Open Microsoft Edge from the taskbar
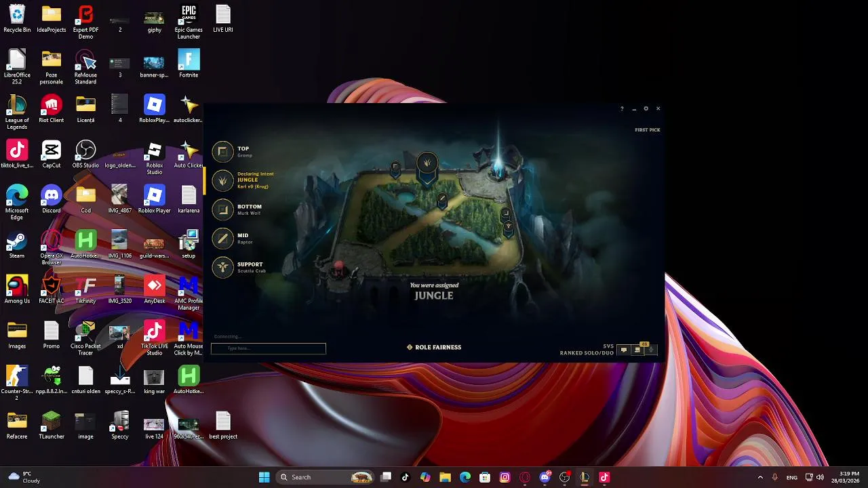The height and width of the screenshot is (488, 868). pos(465,477)
